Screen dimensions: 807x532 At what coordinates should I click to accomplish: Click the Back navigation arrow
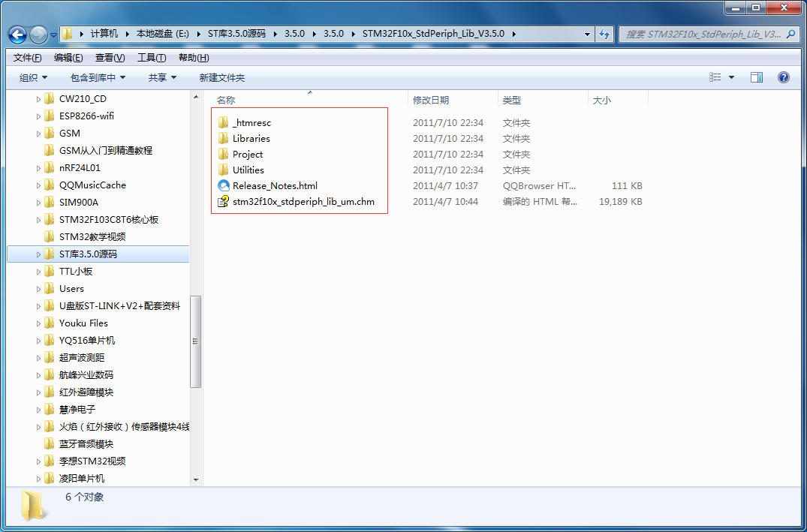[x=17, y=35]
